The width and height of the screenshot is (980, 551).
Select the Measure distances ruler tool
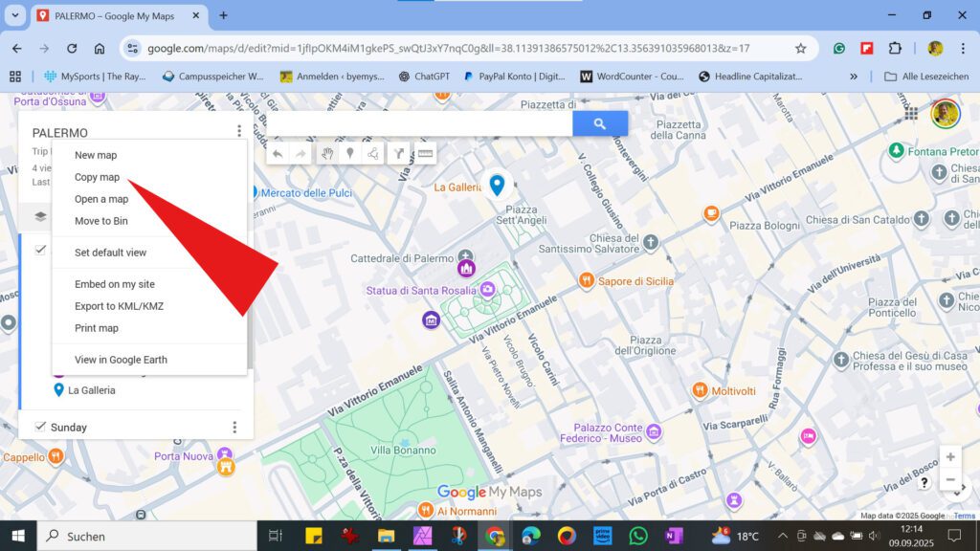(x=425, y=153)
